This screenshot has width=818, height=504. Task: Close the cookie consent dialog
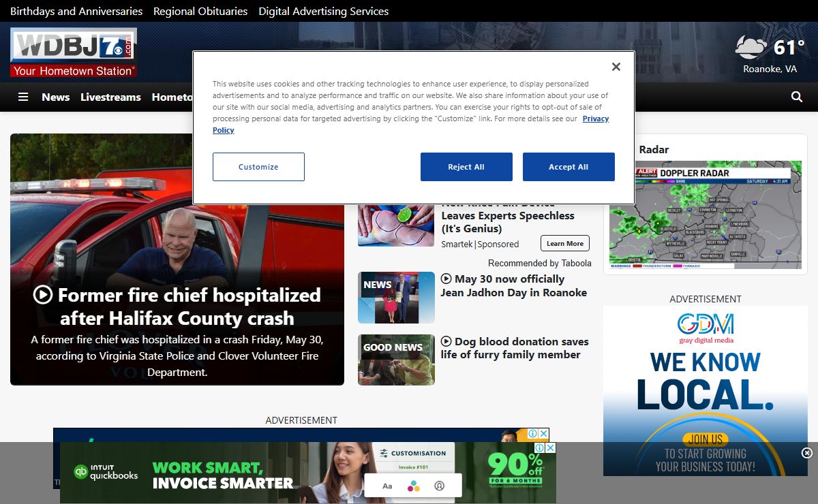[x=616, y=67]
